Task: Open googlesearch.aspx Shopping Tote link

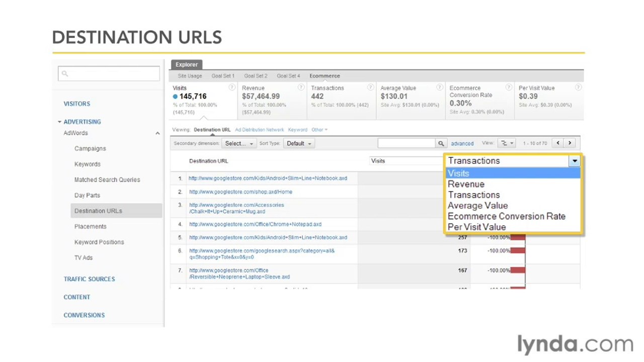Action: coord(262,254)
